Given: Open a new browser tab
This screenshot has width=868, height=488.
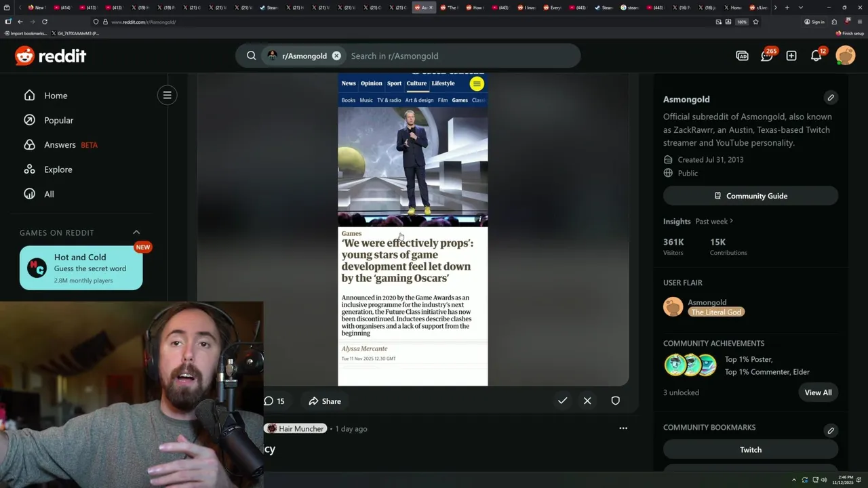Looking at the screenshot, I should 787,7.
